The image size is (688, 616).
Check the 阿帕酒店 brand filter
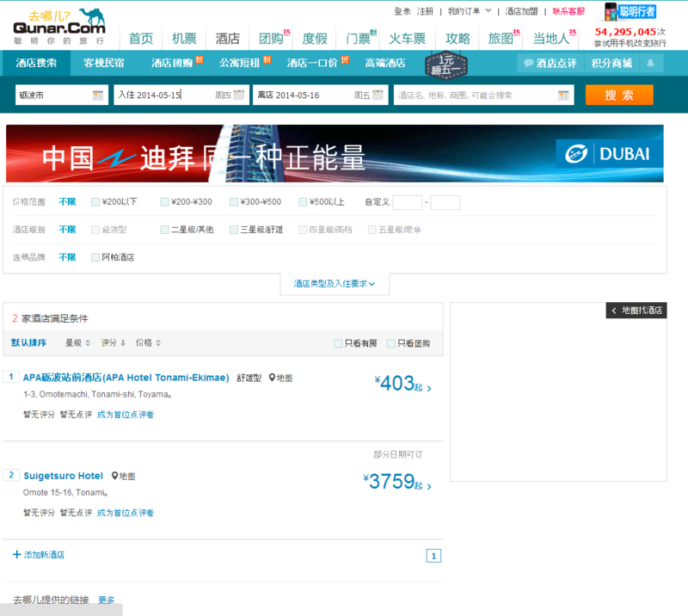[95, 257]
